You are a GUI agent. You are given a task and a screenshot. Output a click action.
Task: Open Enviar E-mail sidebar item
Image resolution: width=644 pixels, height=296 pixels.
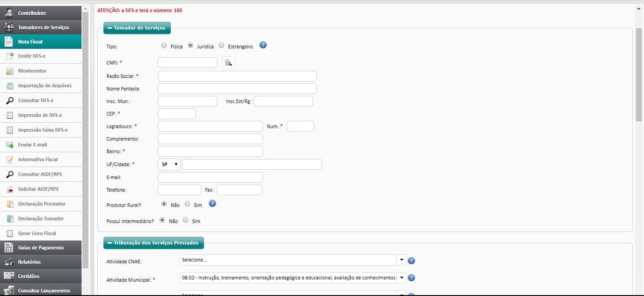tap(32, 145)
